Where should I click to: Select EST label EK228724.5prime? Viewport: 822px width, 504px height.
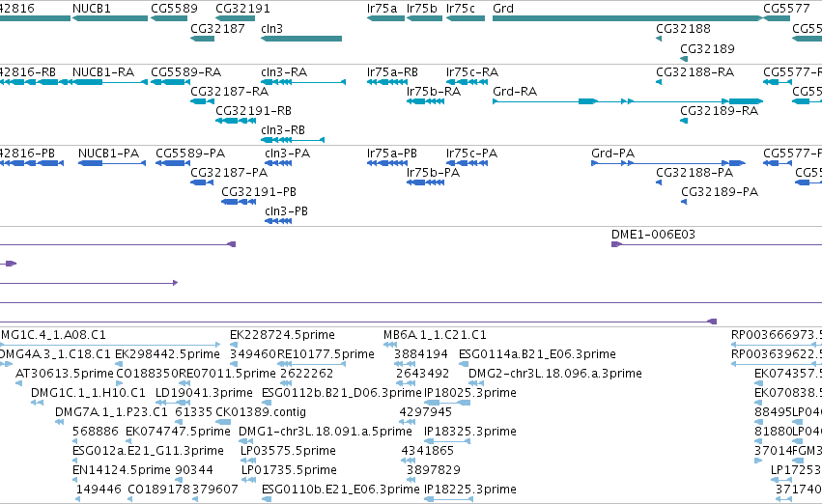(283, 335)
